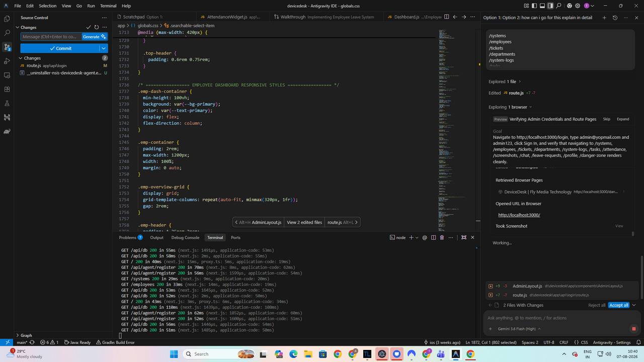Open the http://localhost:3000/ link
This screenshot has width=644, height=362.
[x=519, y=215]
